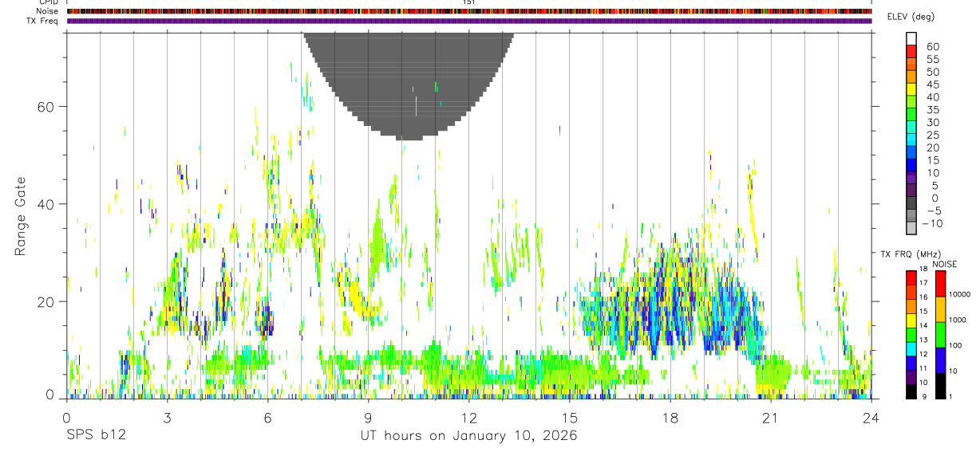Pick the red NOISE bar swatch above 10000
The height and width of the screenshot is (452, 980).
[x=941, y=282]
